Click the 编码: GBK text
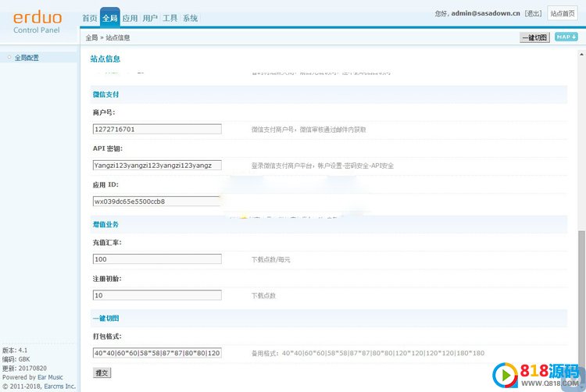The image size is (586, 392). click(16, 359)
